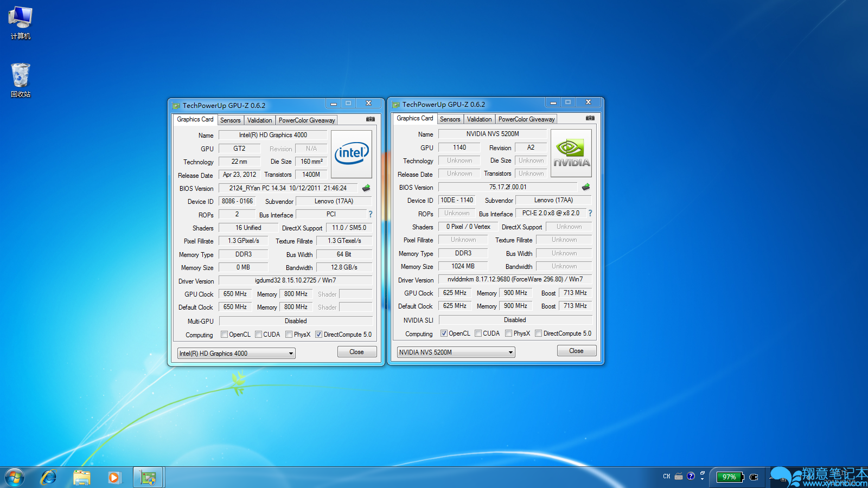Image resolution: width=868 pixels, height=488 pixels.
Task: Click Bus Interface value PCI-E 2.0 x8
Action: pos(551,213)
